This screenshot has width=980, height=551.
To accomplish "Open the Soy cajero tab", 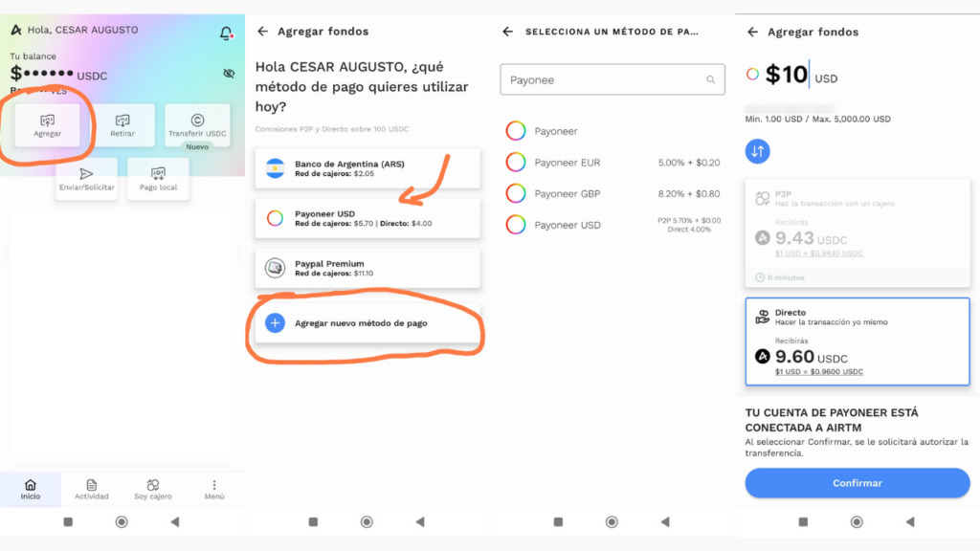I will (x=153, y=490).
